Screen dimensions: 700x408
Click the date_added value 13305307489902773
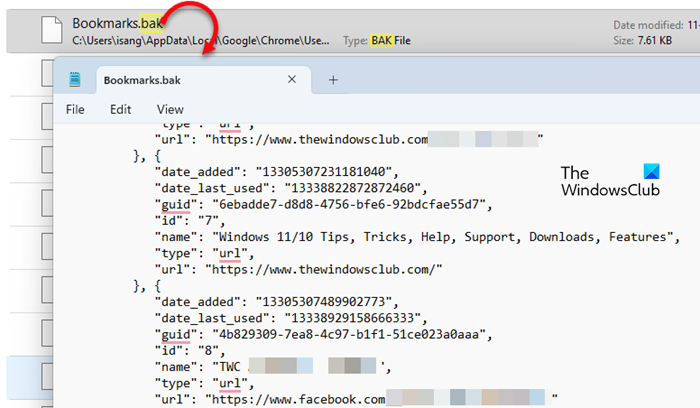pos(324,302)
